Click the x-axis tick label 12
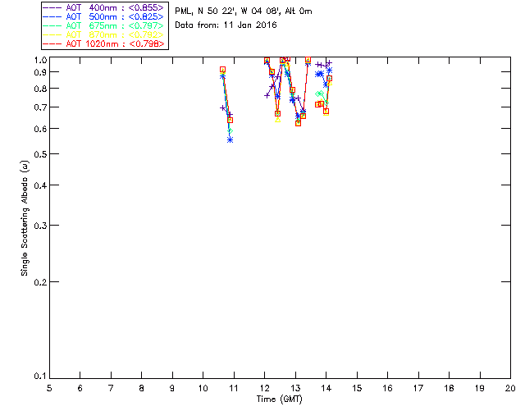 click(264, 388)
